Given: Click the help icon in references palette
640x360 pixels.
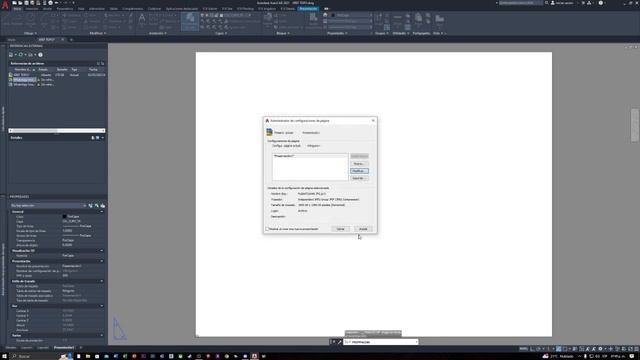Looking at the screenshot, I should (x=40, y=55).
